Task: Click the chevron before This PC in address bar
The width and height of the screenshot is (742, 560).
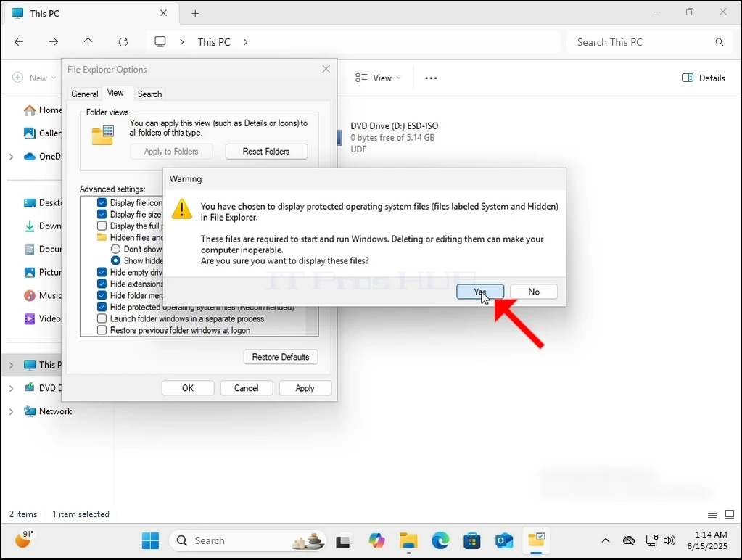Action: tap(182, 41)
